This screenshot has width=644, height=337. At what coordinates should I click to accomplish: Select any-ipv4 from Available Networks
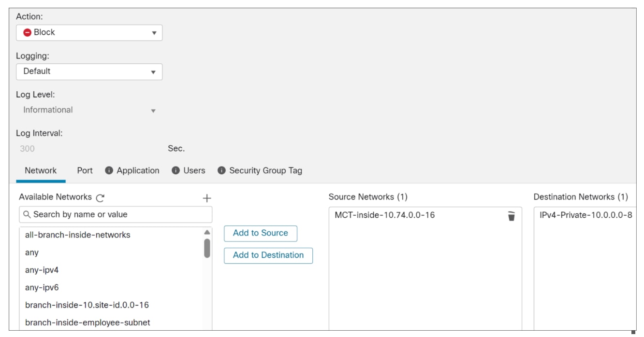[x=42, y=270]
